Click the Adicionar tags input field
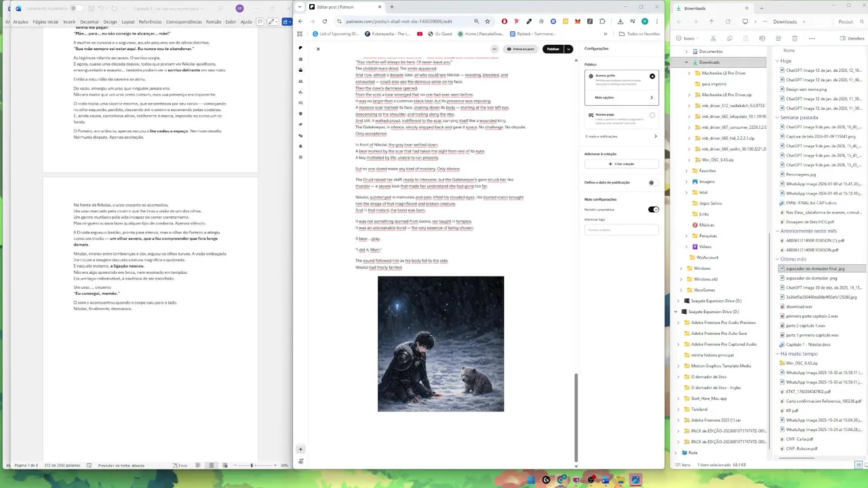The height and width of the screenshot is (488, 868). click(x=621, y=230)
